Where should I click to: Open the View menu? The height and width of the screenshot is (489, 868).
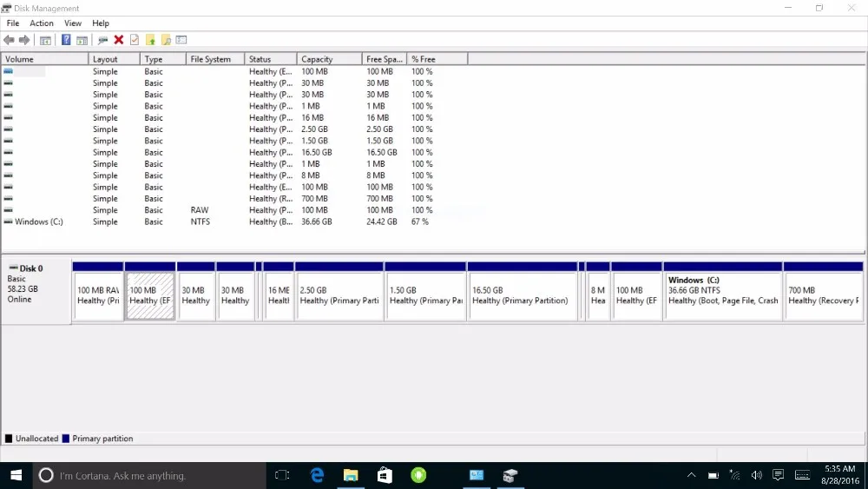click(73, 23)
